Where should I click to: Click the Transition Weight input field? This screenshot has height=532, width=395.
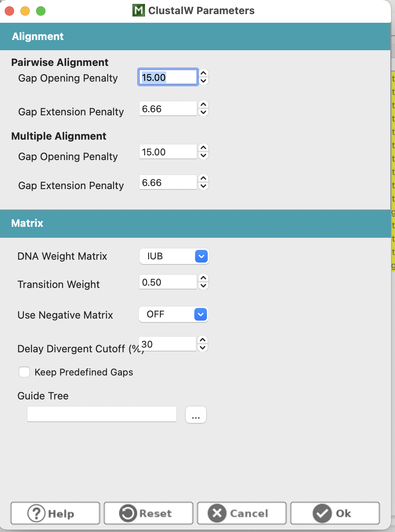coord(168,282)
